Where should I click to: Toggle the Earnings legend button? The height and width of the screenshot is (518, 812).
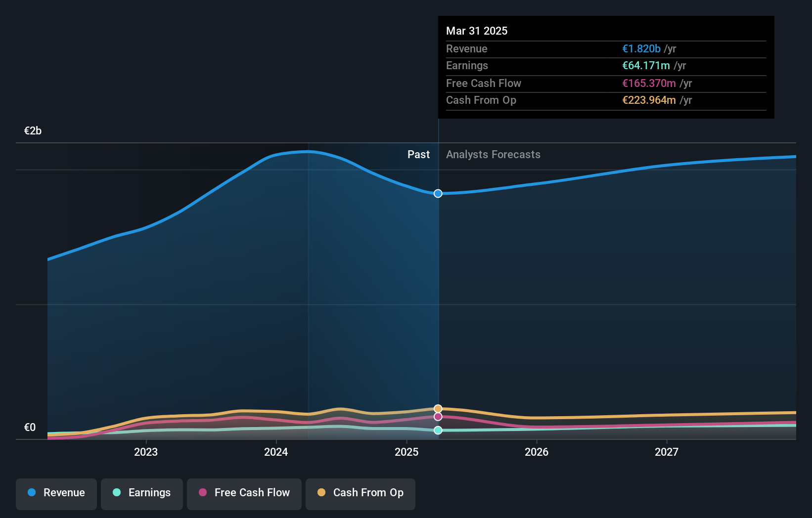142,494
